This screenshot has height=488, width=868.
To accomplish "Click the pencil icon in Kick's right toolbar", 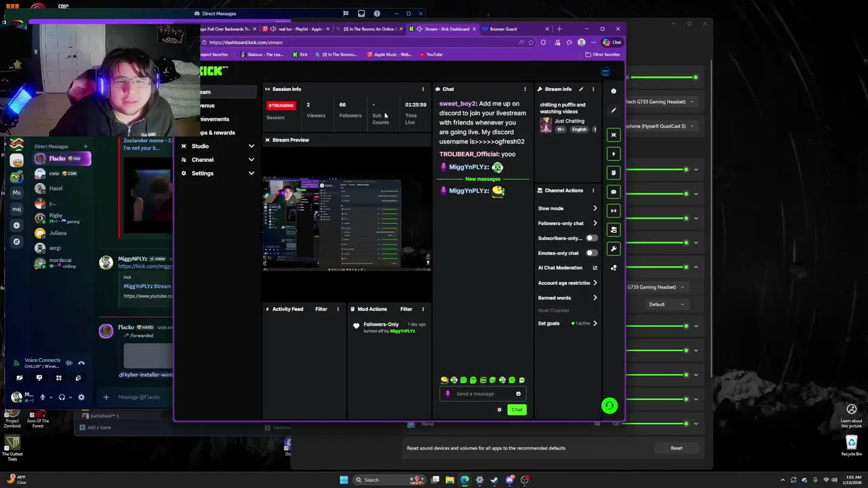I will coord(614,110).
